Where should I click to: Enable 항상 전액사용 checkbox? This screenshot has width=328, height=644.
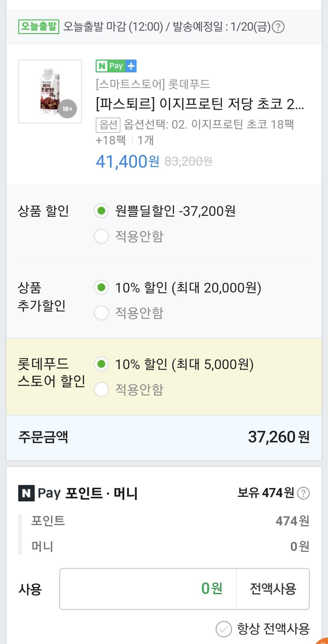coord(224,629)
